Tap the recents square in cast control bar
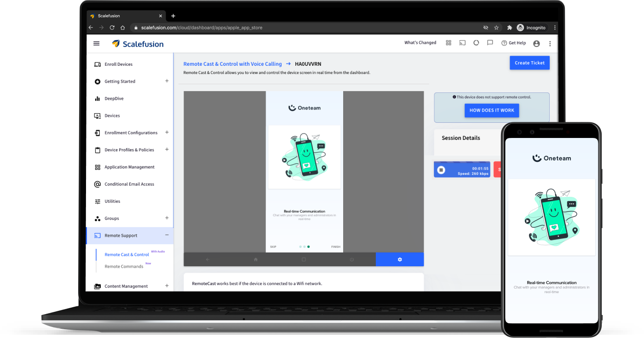The width and height of the screenshot is (644, 338). [304, 259]
